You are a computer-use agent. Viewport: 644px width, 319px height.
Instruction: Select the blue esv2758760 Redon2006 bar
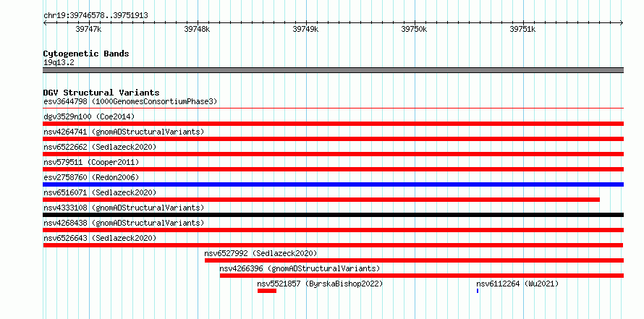click(333, 184)
